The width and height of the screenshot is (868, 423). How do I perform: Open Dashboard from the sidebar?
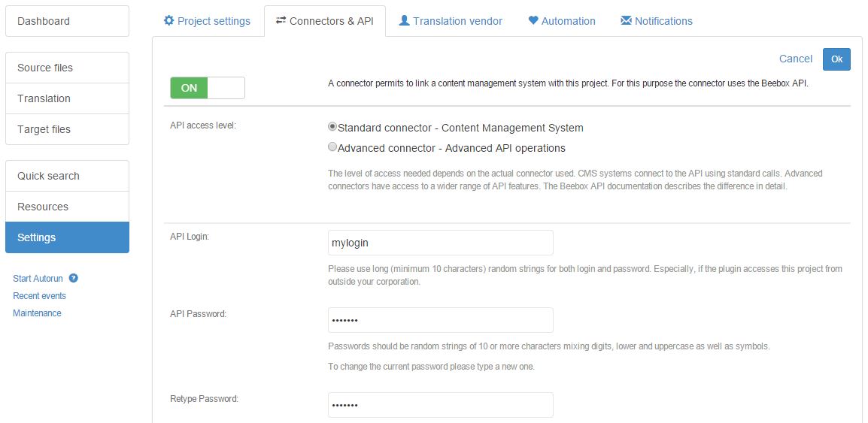[67, 21]
